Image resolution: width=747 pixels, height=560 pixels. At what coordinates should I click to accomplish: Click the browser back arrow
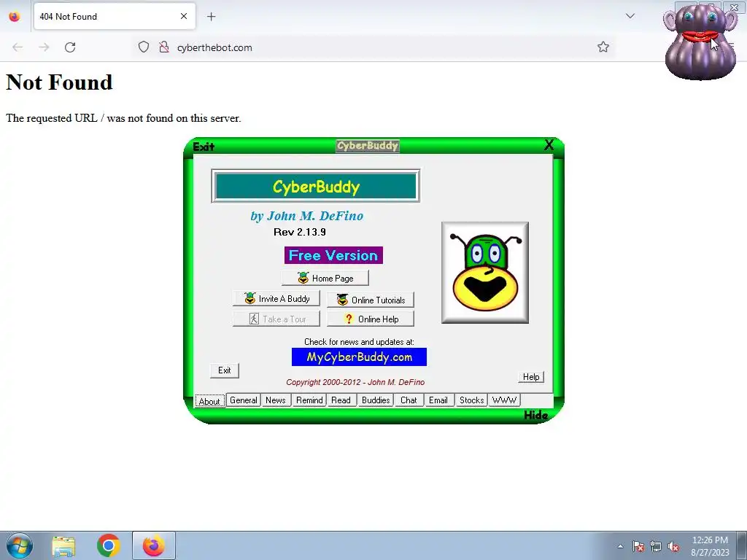18,47
